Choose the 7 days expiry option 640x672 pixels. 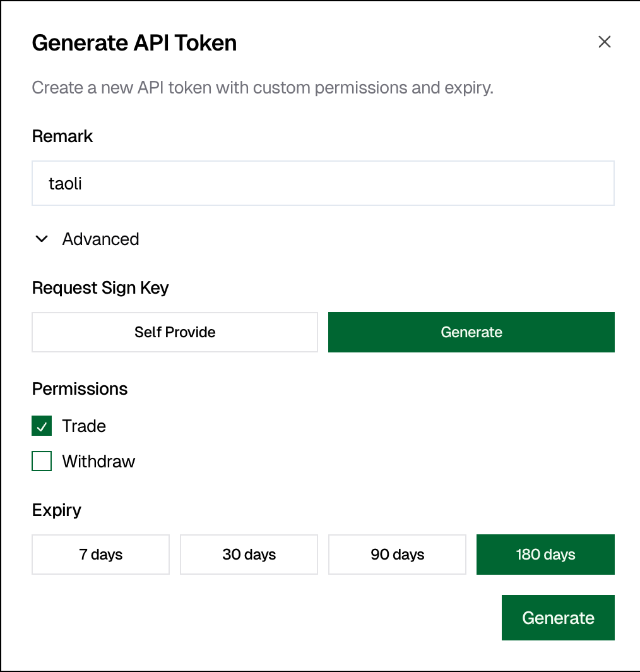point(100,555)
